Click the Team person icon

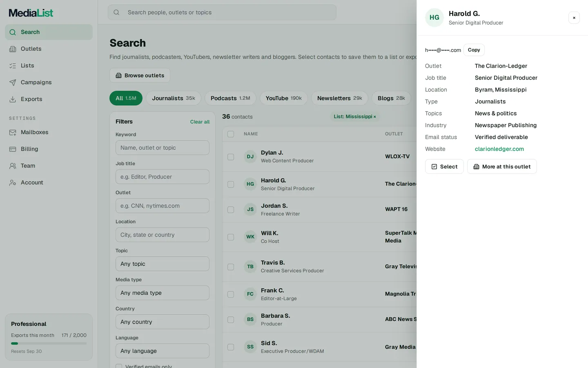pos(13,166)
